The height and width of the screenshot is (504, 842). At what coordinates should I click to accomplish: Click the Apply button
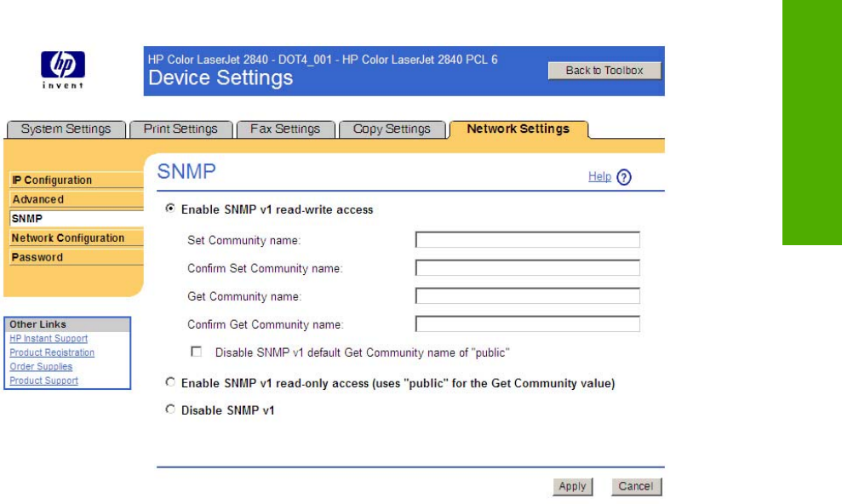point(572,486)
